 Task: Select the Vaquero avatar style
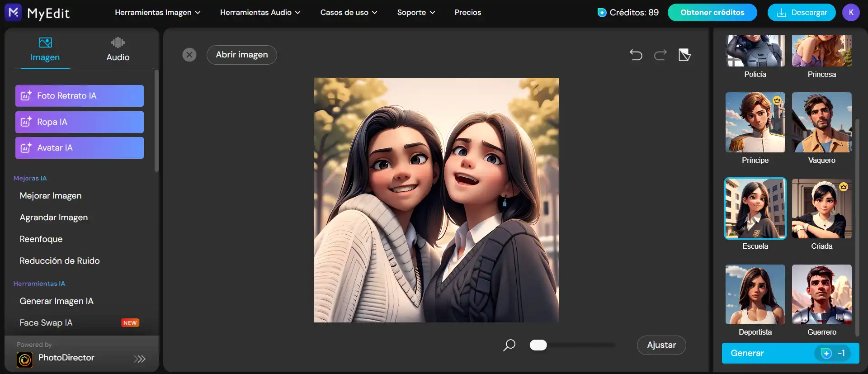821,123
